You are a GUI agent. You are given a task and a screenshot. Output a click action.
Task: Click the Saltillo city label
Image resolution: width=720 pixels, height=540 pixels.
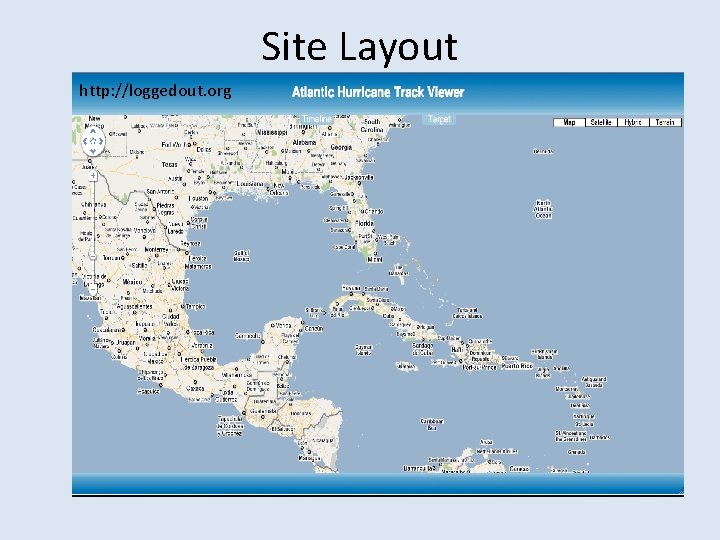click(x=140, y=265)
